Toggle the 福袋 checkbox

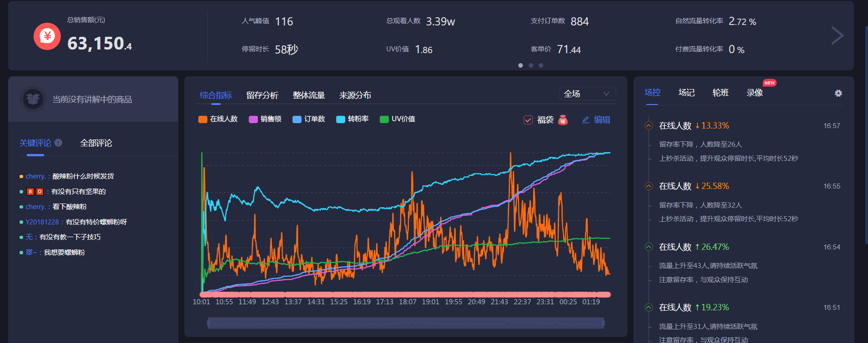click(528, 120)
